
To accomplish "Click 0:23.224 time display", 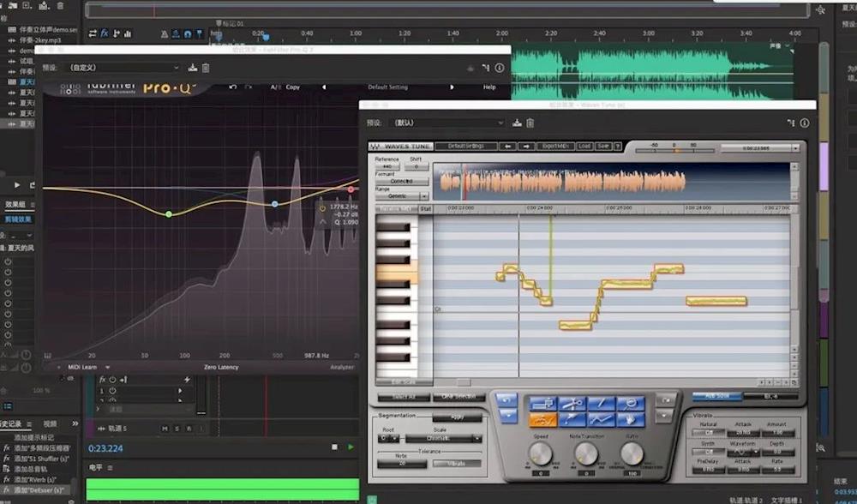I will pos(105,448).
